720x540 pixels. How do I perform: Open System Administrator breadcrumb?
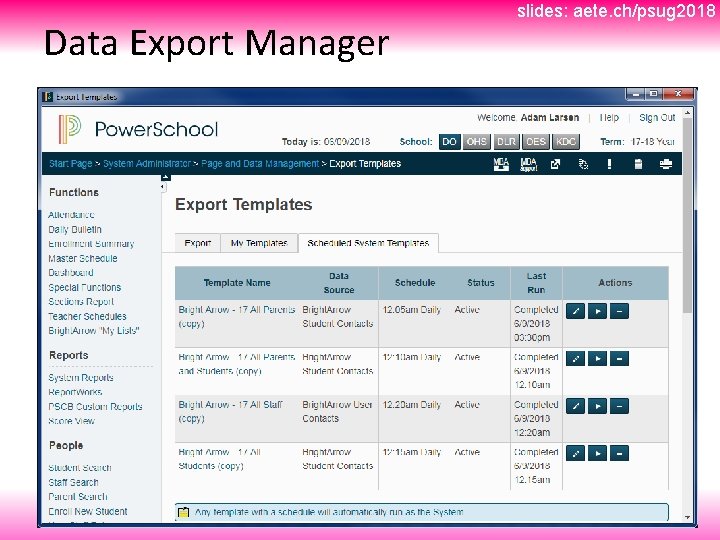click(x=147, y=164)
